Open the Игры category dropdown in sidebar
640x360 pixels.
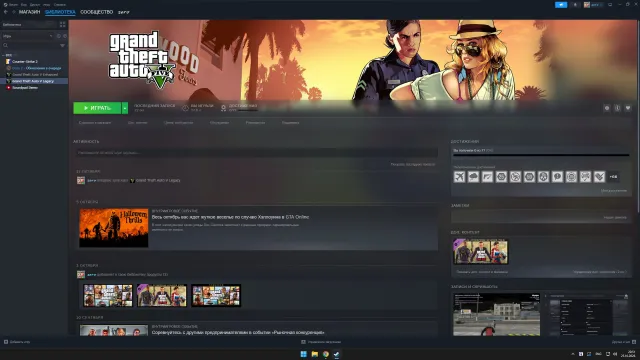(x=28, y=36)
